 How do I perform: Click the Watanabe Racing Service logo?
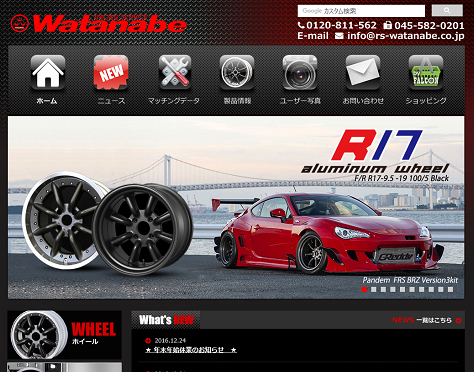coord(98,23)
